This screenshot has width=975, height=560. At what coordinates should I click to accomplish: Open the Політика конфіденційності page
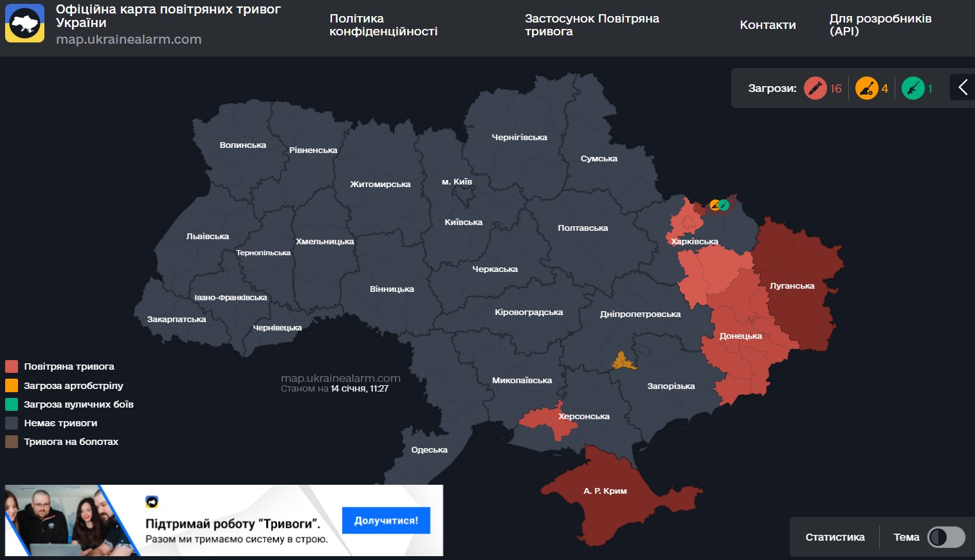point(383,25)
